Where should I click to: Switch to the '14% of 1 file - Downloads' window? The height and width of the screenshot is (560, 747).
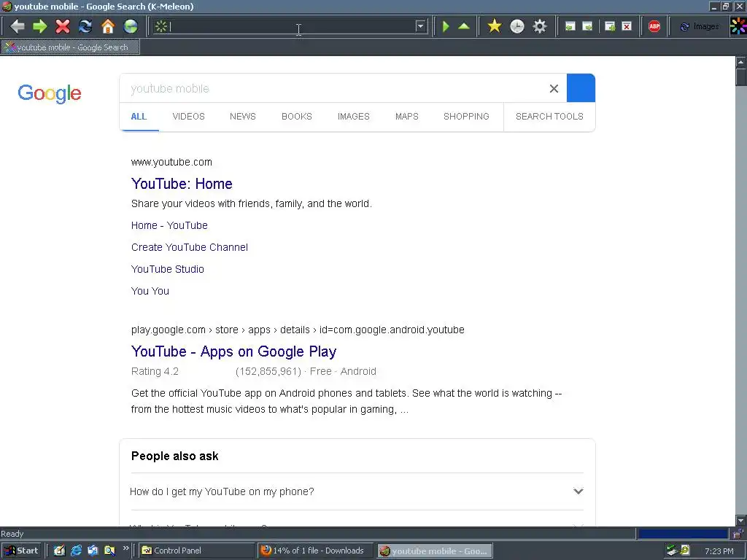(316, 551)
